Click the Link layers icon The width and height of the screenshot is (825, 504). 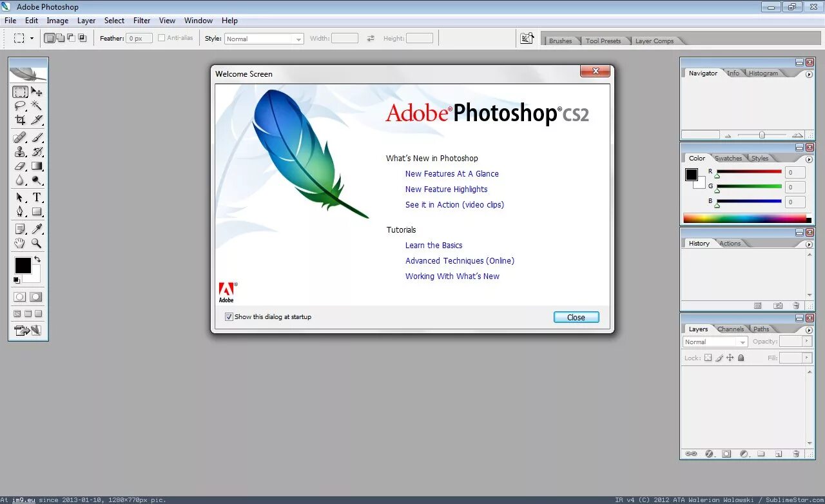tap(691, 454)
